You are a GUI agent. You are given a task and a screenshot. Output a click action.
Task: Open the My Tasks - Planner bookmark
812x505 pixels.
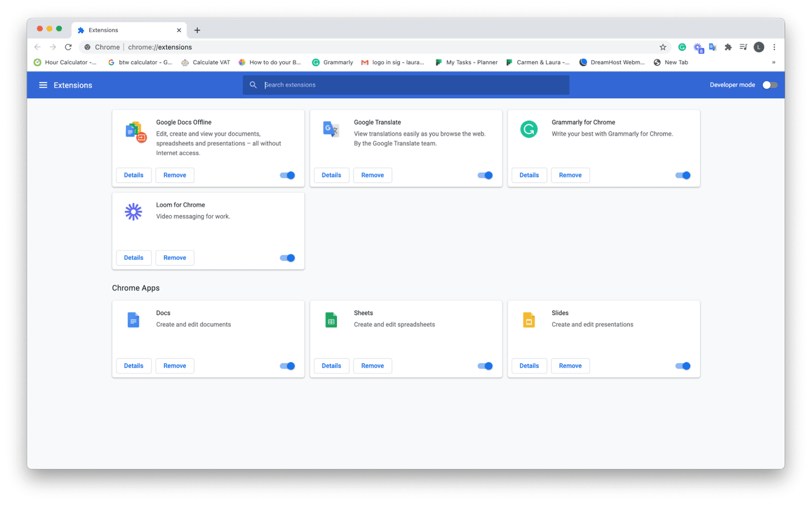(x=467, y=62)
